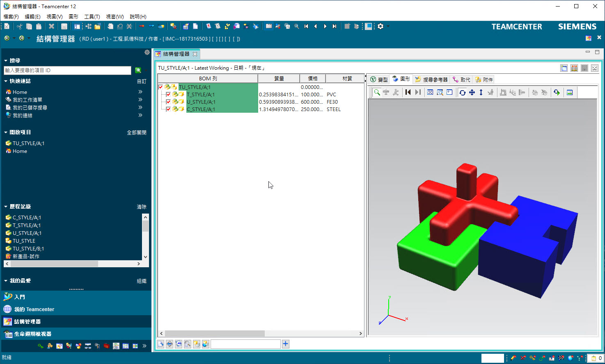Open 入門 getting started button
605x364 pixels.
tap(76, 297)
